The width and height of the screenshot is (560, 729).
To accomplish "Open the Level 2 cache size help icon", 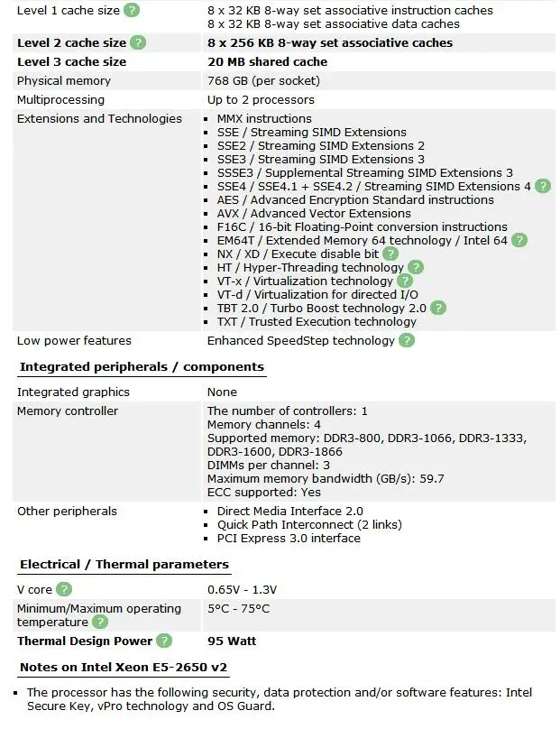I will [138, 42].
